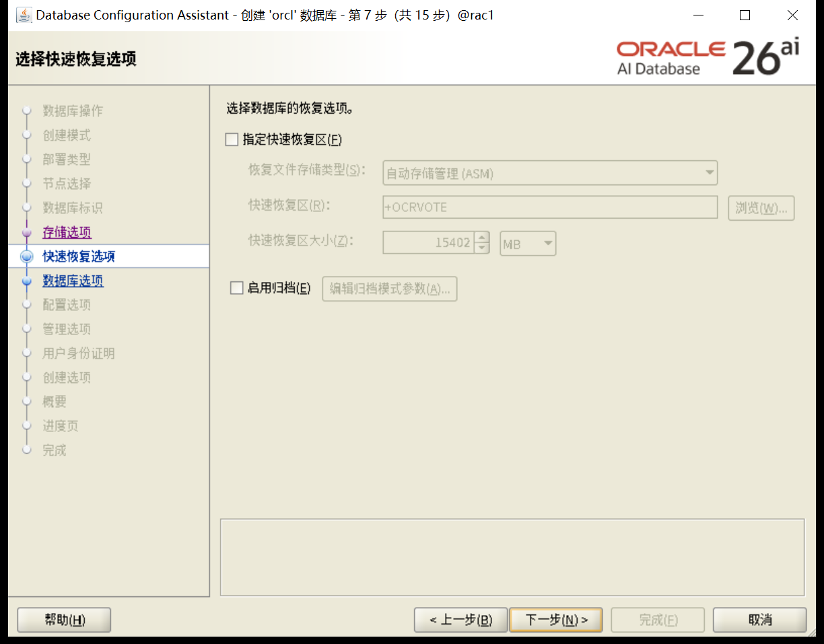
Task: Click the 配置选项 step
Action: coord(67,305)
